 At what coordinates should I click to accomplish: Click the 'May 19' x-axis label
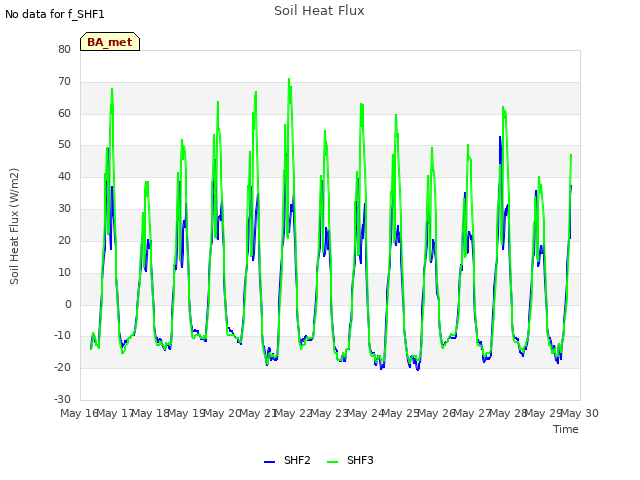click(x=187, y=413)
